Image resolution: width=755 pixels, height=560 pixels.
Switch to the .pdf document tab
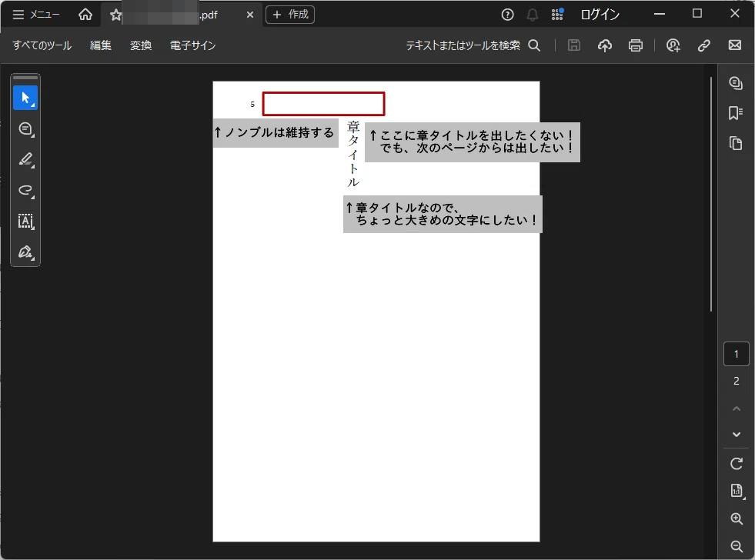tap(182, 15)
